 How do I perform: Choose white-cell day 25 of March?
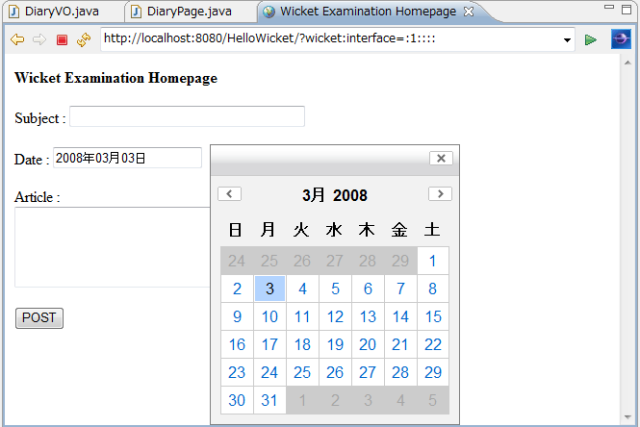[x=302, y=372]
